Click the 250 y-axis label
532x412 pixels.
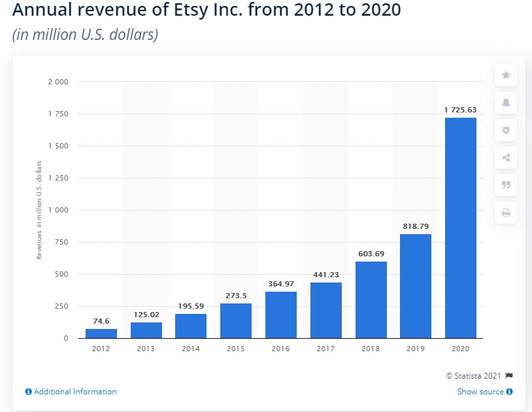pos(61,306)
